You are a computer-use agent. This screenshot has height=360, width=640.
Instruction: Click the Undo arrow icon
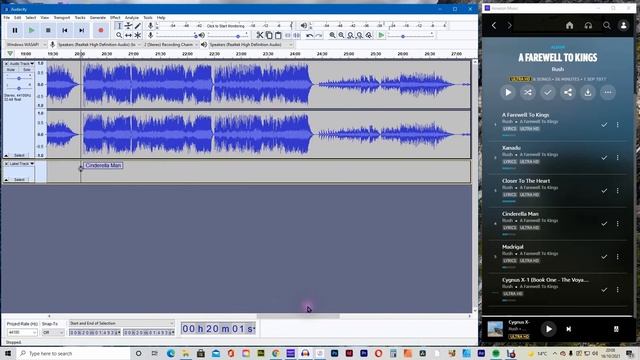(x=309, y=35)
